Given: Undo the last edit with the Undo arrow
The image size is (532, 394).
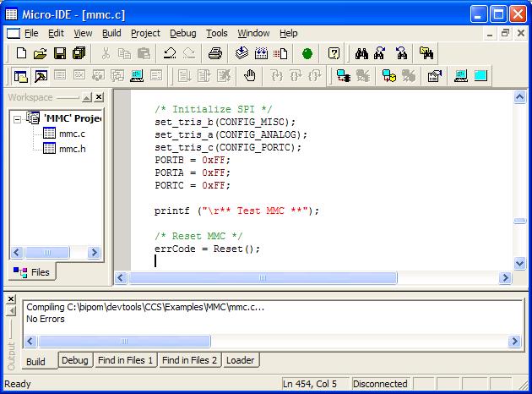Looking at the screenshot, I should (x=170, y=53).
